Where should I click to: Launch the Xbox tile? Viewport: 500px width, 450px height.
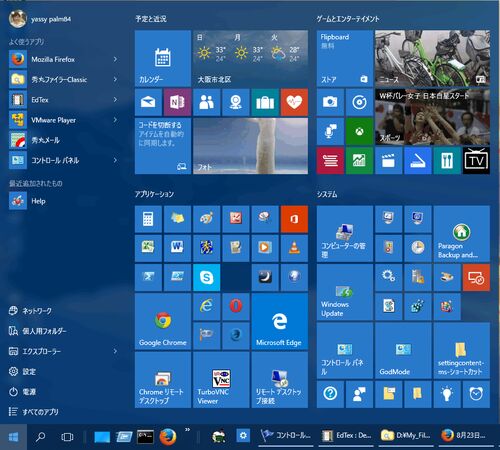point(359,131)
